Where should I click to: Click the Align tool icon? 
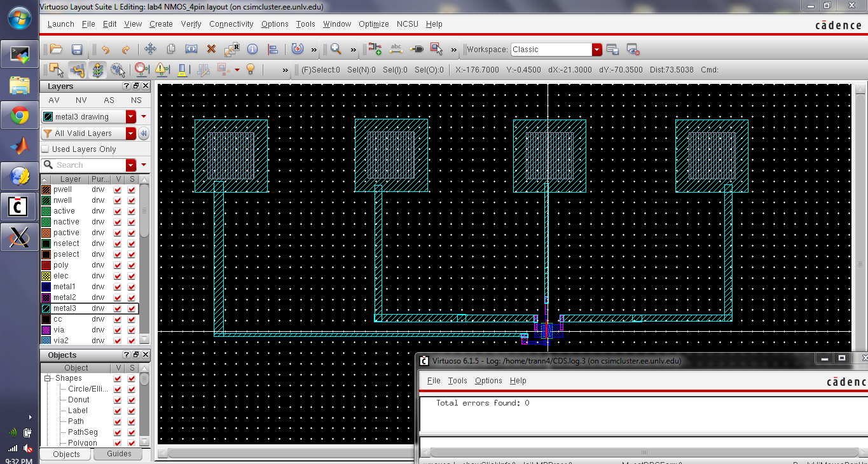273,49
